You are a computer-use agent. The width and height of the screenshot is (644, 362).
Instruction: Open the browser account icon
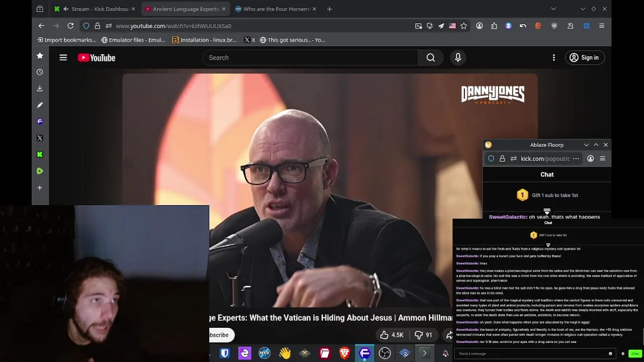point(479,26)
